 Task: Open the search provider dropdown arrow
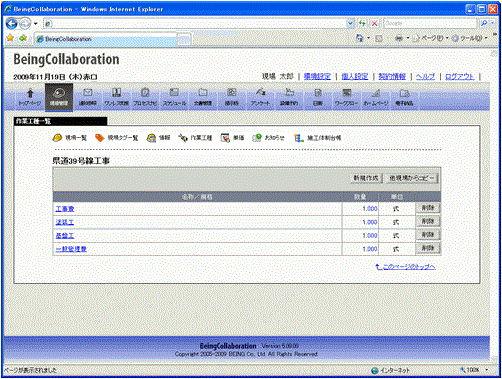pos(492,23)
